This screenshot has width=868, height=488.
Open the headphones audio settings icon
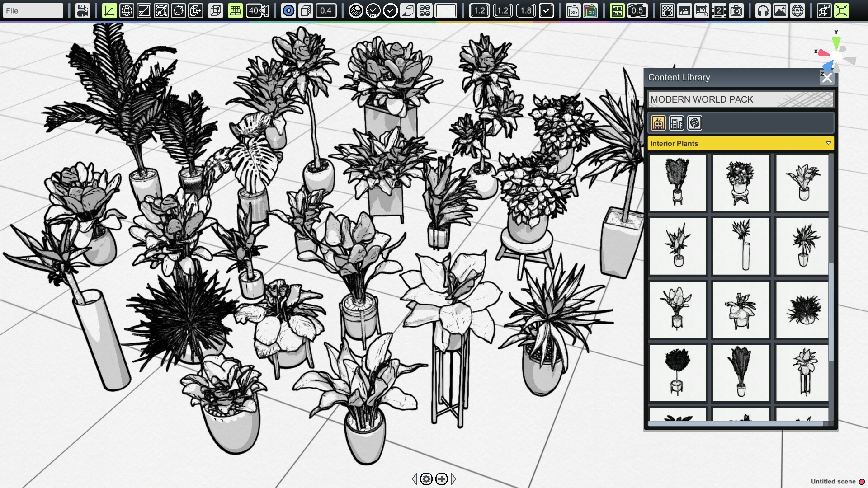pyautogui.click(x=763, y=10)
